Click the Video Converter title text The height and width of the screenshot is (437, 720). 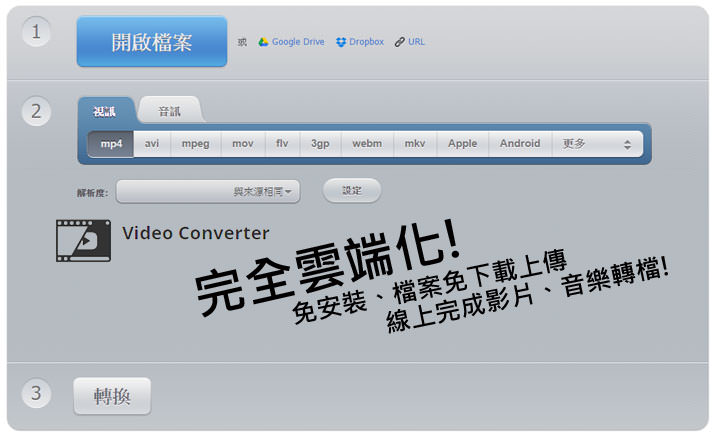pyautogui.click(x=196, y=233)
